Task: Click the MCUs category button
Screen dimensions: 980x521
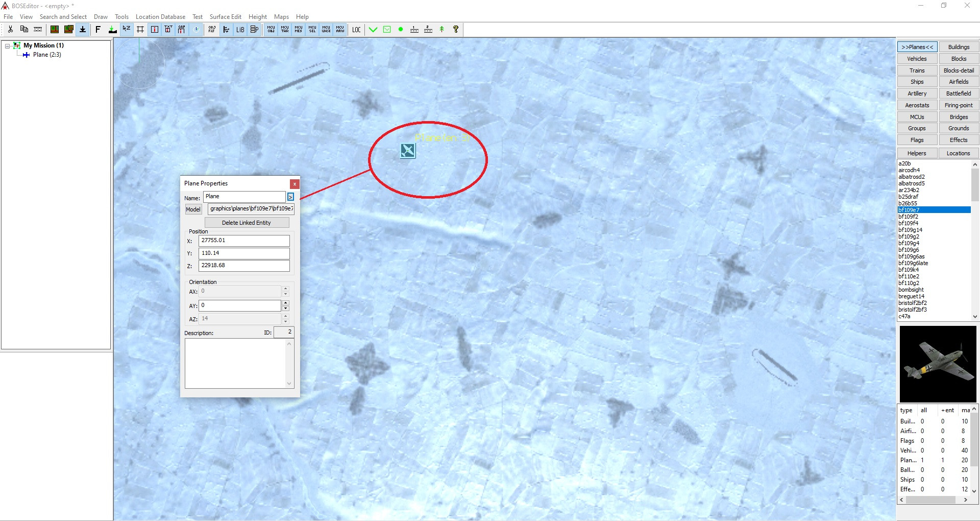Action: (917, 117)
